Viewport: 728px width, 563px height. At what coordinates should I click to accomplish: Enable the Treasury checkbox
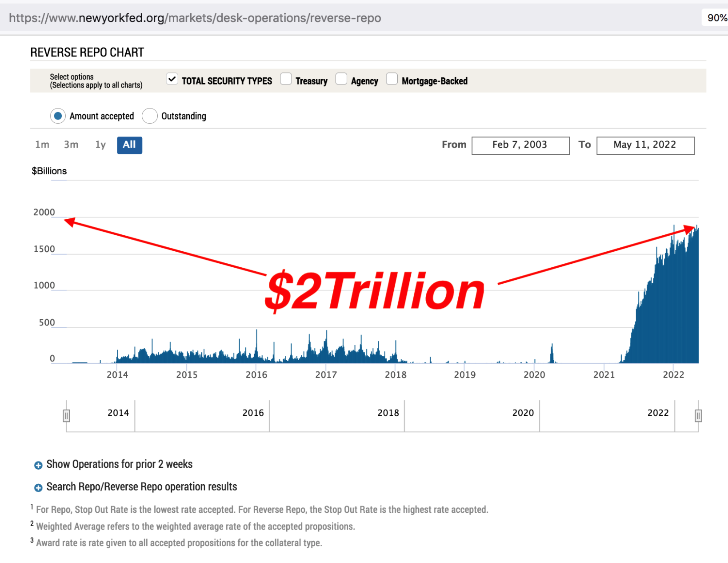[x=286, y=80]
